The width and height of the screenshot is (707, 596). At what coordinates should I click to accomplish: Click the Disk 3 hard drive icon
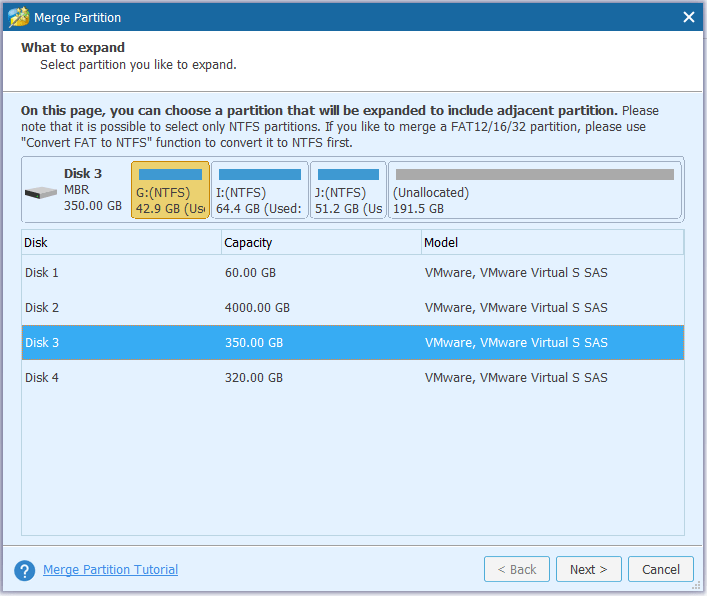tap(41, 193)
